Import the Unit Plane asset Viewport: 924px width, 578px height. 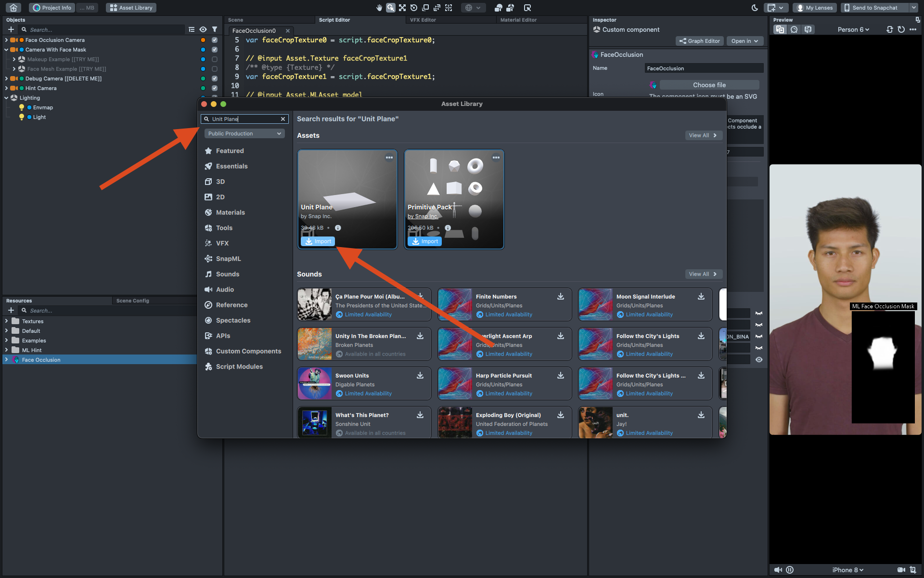[x=318, y=241]
